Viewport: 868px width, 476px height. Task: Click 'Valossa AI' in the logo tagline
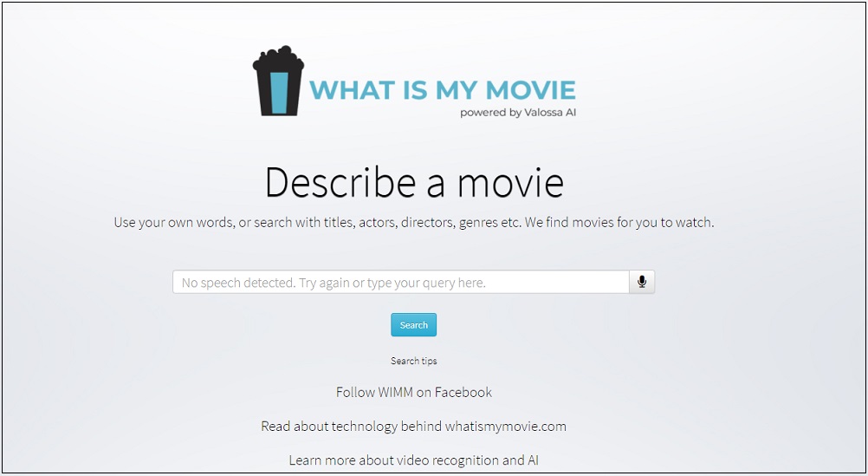(549, 113)
